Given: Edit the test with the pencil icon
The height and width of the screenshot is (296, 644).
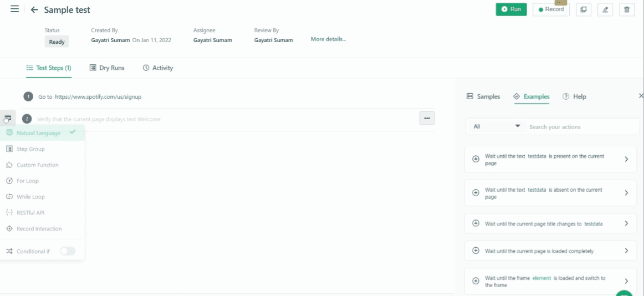Looking at the screenshot, I should (605, 9).
